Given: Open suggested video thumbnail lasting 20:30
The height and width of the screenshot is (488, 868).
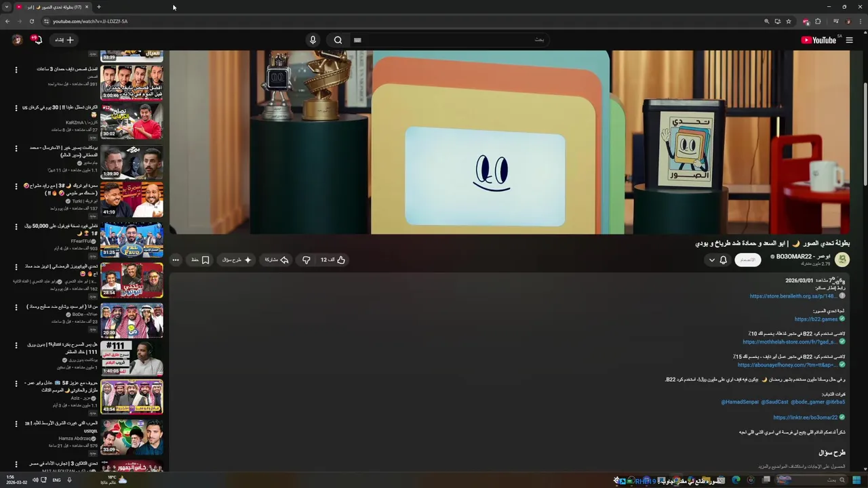Looking at the screenshot, I should tap(132, 320).
